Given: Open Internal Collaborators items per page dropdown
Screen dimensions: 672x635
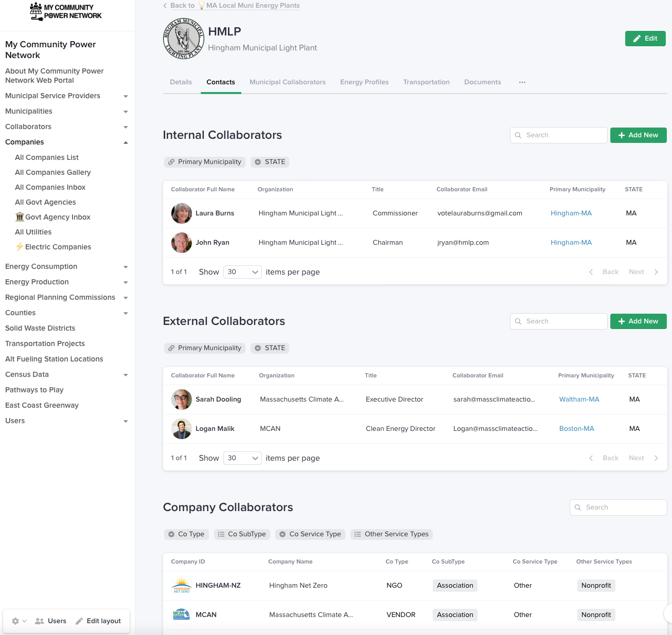Looking at the screenshot, I should pyautogui.click(x=242, y=272).
